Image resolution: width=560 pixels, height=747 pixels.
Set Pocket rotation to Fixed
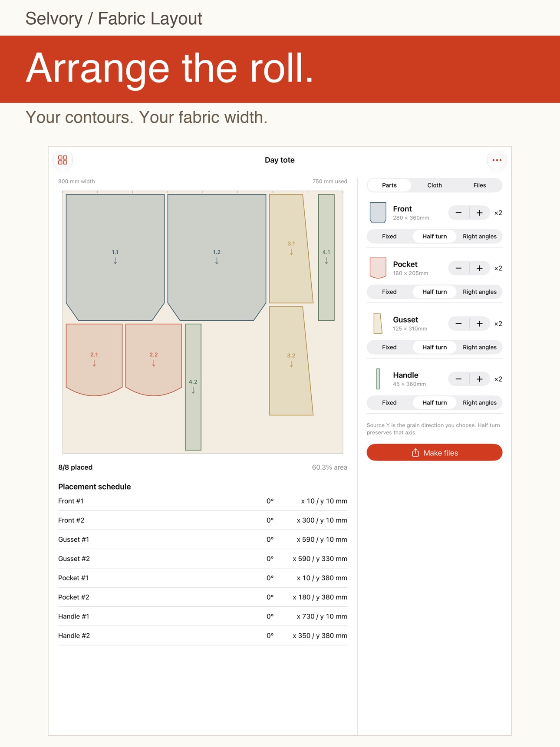tap(389, 292)
